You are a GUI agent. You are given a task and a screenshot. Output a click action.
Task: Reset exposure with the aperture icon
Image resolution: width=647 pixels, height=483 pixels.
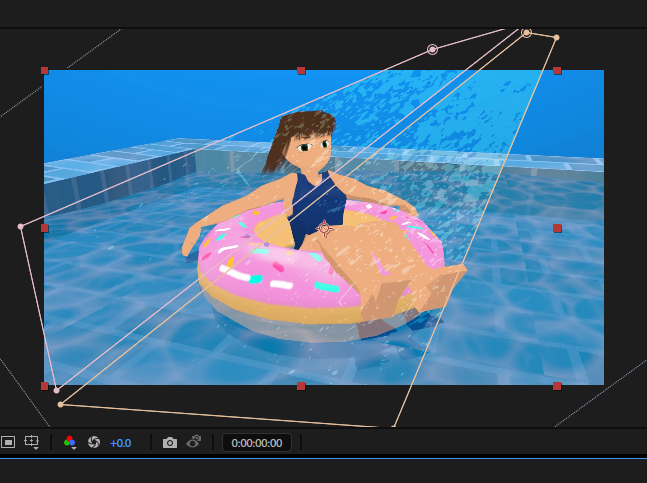pos(94,442)
